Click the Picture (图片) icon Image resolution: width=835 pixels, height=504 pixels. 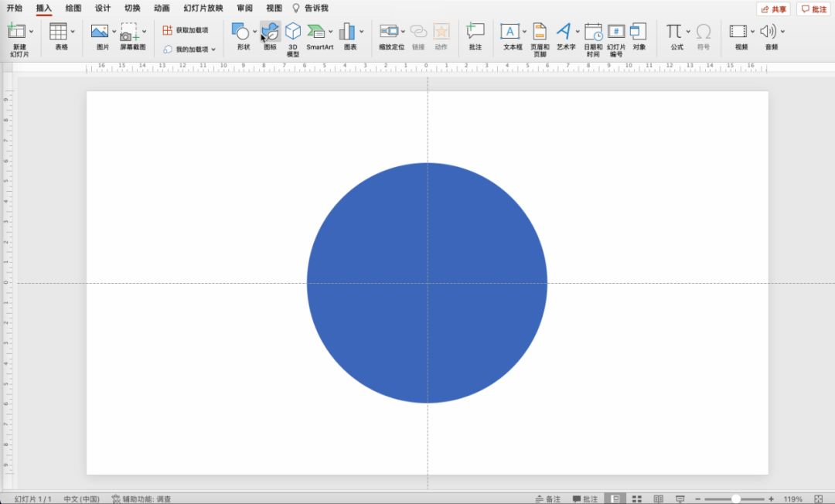[x=100, y=32]
